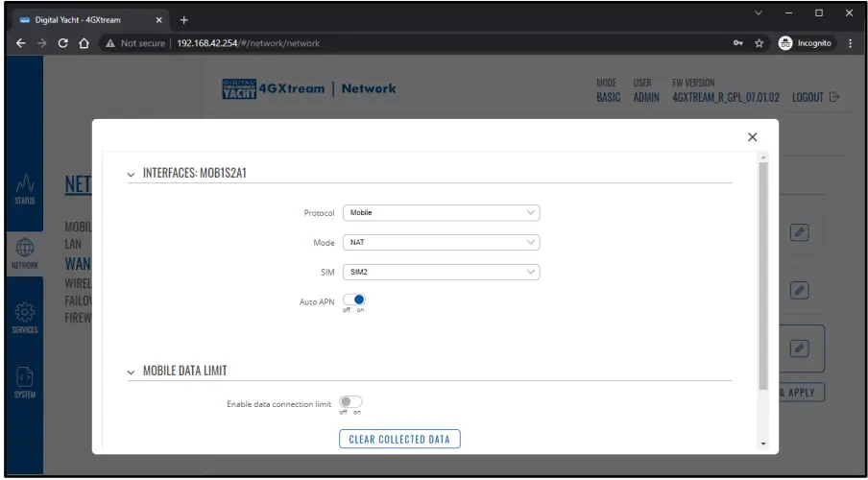The width and height of the screenshot is (868, 480).
Task: Click the dialog scrollbar down arrow
Action: 763,444
